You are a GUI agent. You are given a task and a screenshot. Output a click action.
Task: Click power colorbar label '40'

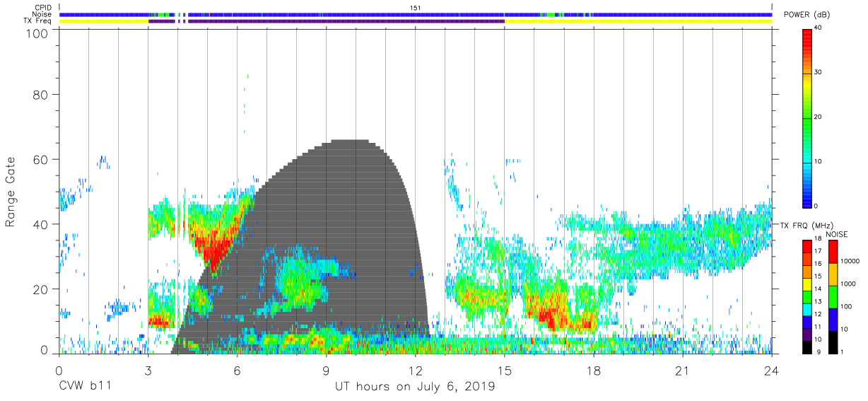click(x=818, y=28)
